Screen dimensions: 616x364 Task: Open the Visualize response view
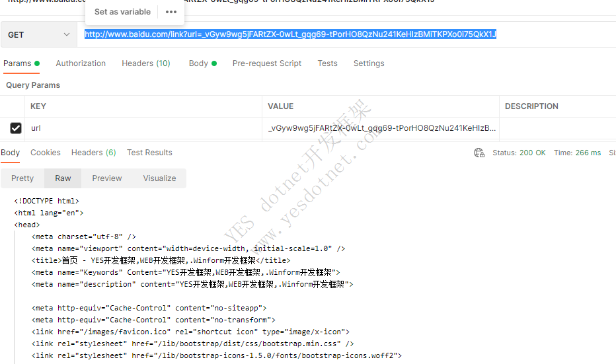click(x=159, y=178)
